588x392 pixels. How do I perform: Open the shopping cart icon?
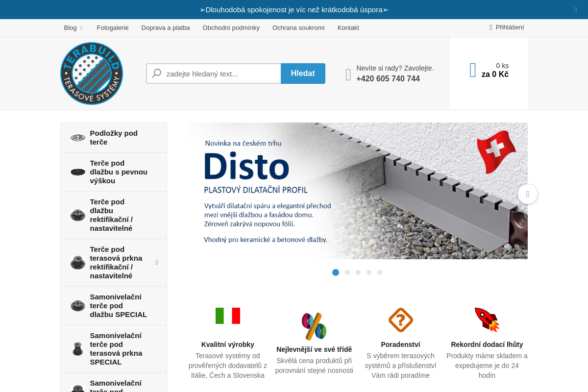coord(473,70)
